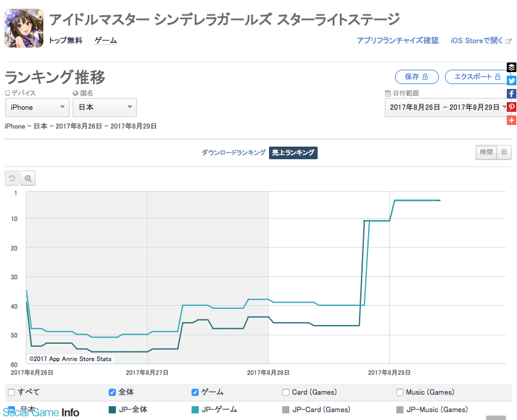Screen dimensions: 517x420
Task: Share on Twitter icon
Action: [512, 81]
